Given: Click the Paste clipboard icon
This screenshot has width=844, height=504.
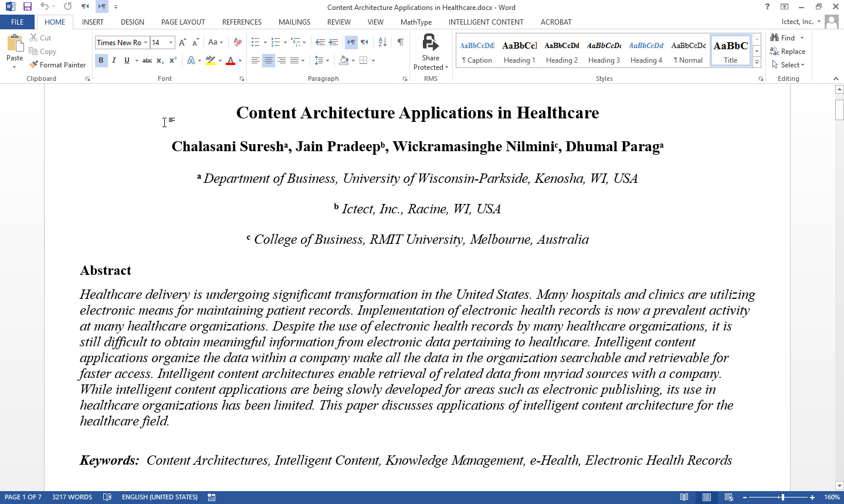Looking at the screenshot, I should tap(15, 43).
